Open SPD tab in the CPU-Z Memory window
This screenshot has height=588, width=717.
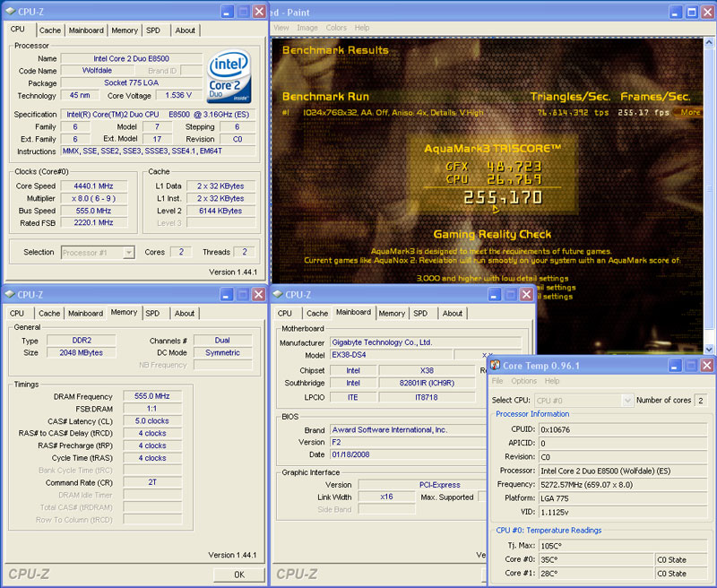(152, 313)
